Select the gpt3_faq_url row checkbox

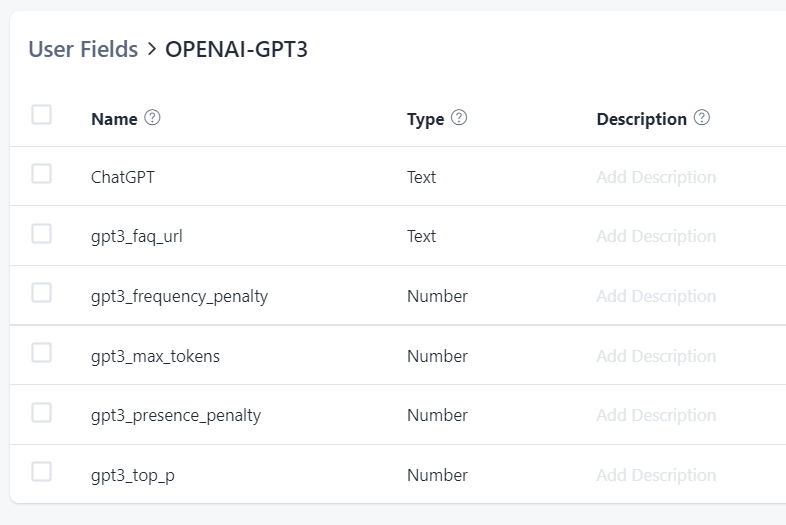[x=41, y=234]
